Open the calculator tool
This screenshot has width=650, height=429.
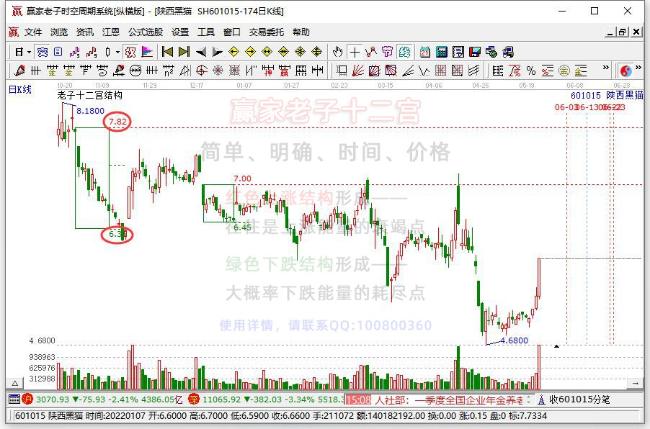441,52
